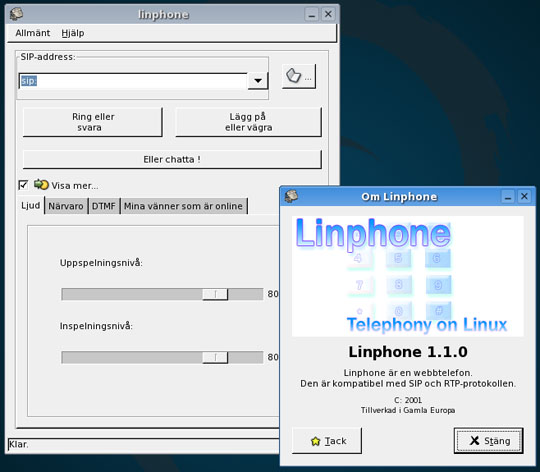Click the Inspelningsnivå: label
Viewport: 540px width, 472px height.
coord(96,326)
